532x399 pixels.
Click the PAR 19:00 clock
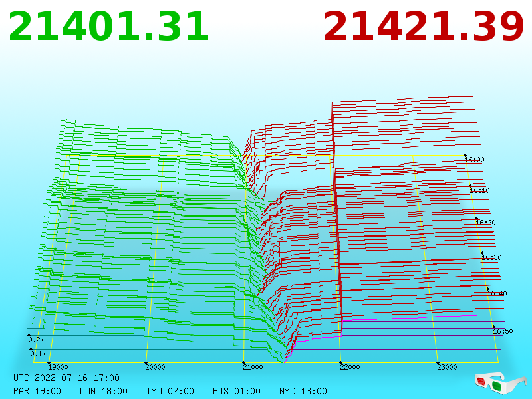37,391
